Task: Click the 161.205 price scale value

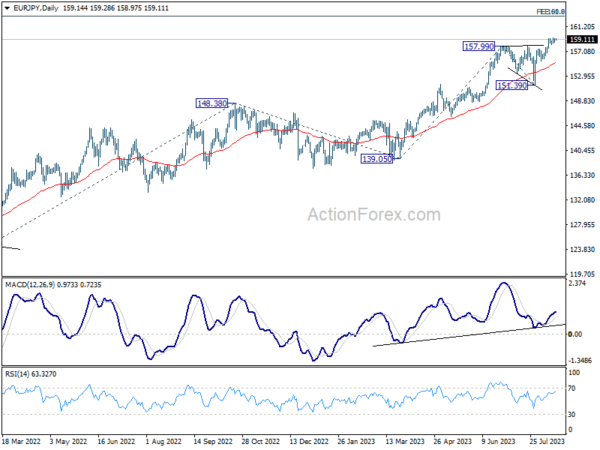Action: 582,27
